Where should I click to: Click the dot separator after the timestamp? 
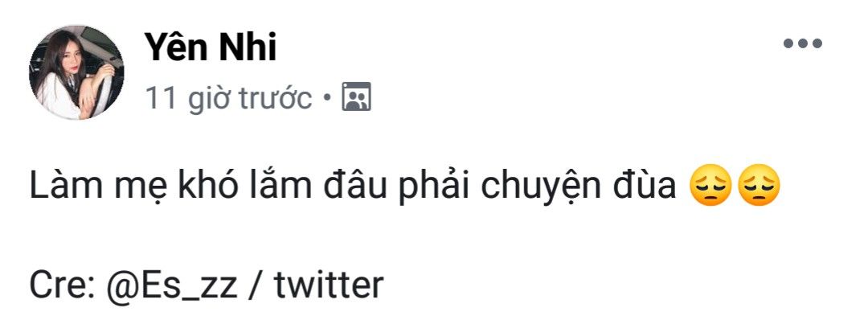(326, 100)
